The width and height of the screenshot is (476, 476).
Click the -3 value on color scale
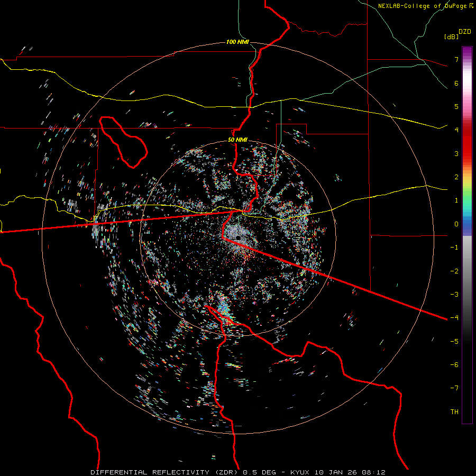pyautogui.click(x=454, y=295)
